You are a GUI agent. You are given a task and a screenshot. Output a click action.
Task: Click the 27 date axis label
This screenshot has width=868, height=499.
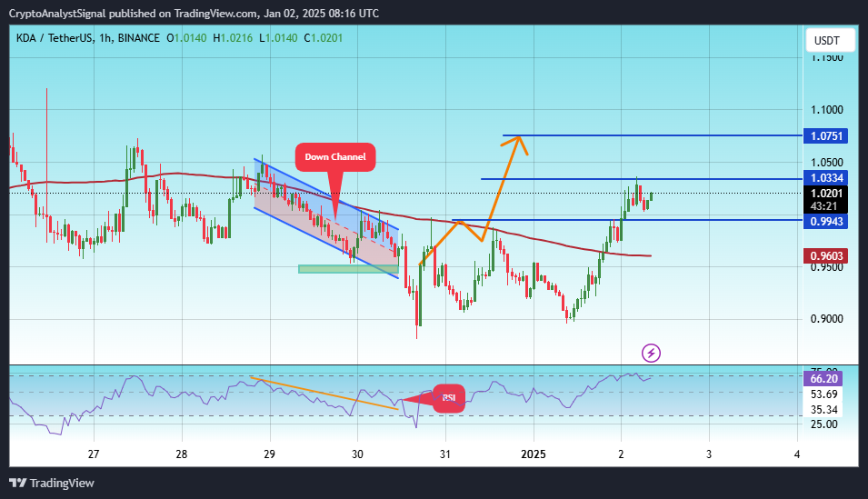coord(94,454)
